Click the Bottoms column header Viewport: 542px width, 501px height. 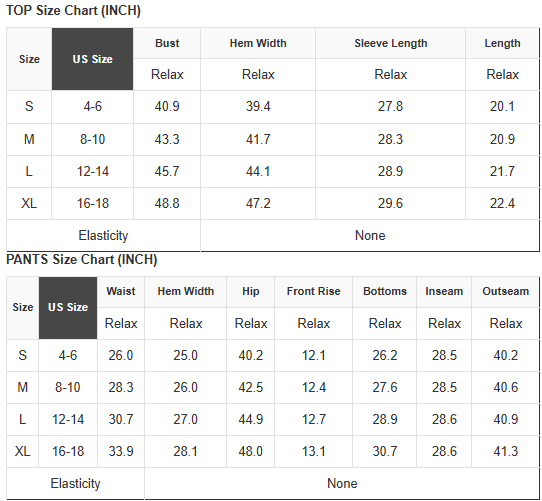tap(385, 291)
